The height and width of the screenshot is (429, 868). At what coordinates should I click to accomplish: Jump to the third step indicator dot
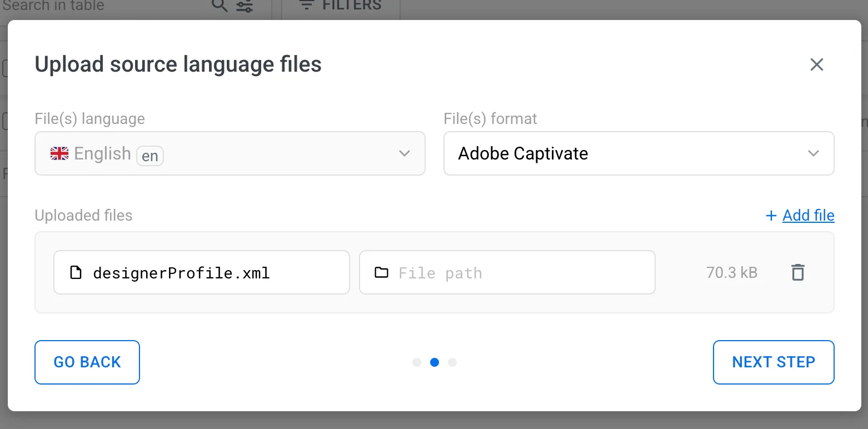452,362
